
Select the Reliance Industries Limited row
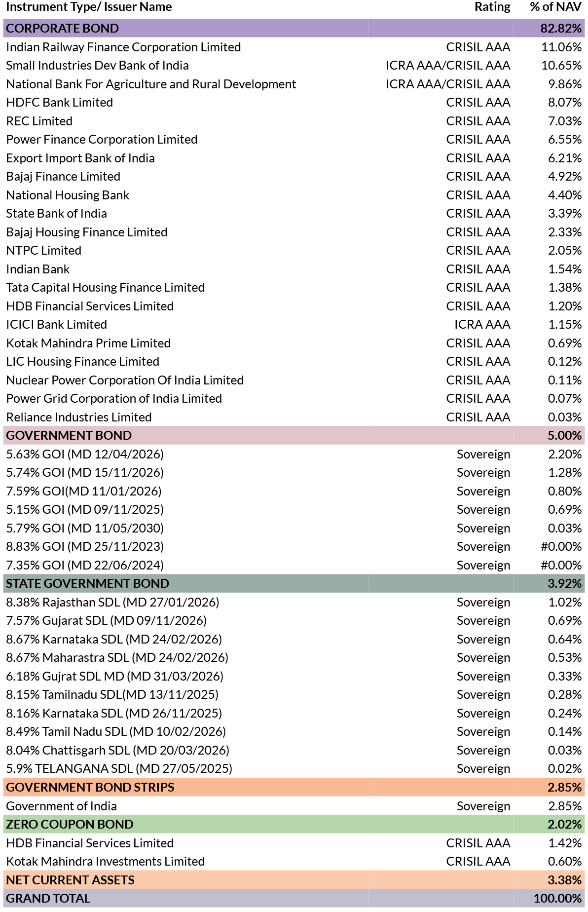(x=79, y=417)
